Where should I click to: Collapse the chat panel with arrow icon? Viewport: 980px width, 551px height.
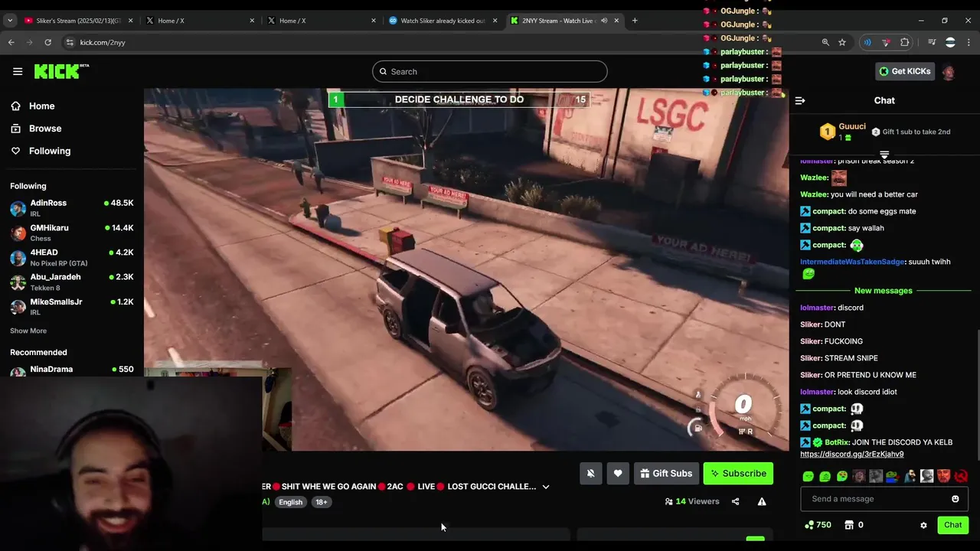(x=800, y=100)
